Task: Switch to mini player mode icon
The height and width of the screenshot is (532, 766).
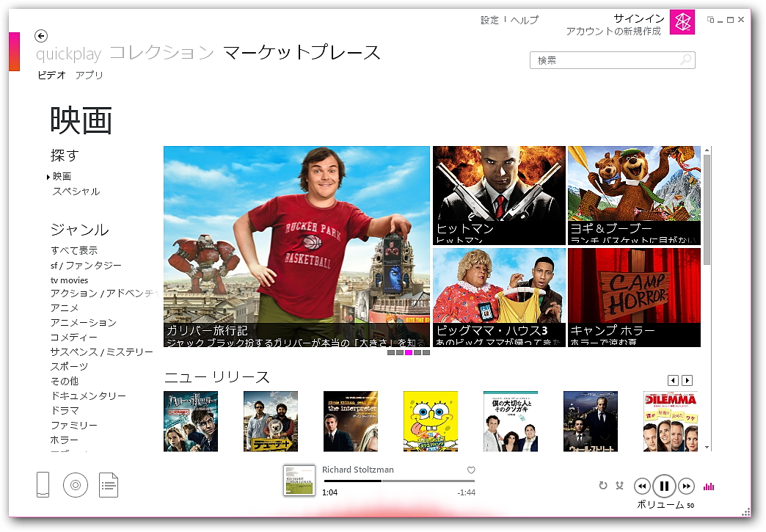Action: [711, 20]
